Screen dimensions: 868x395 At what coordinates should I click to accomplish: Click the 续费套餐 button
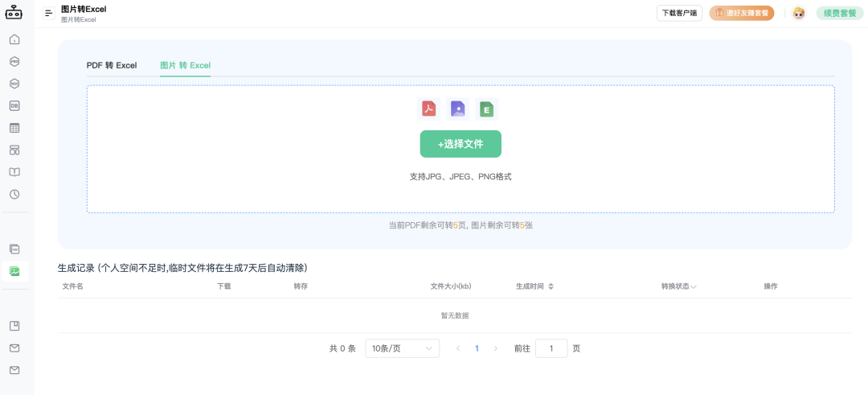click(840, 14)
